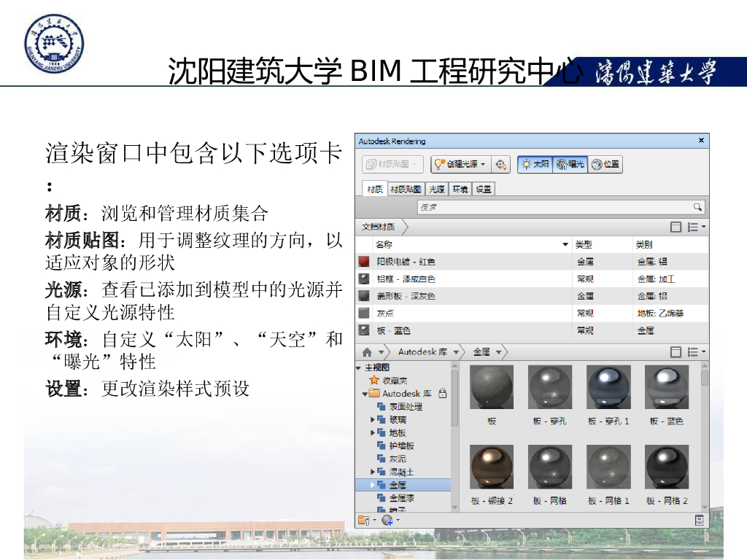The image size is (747, 560).
Task: Select 护墙板 category
Action: pos(395,446)
